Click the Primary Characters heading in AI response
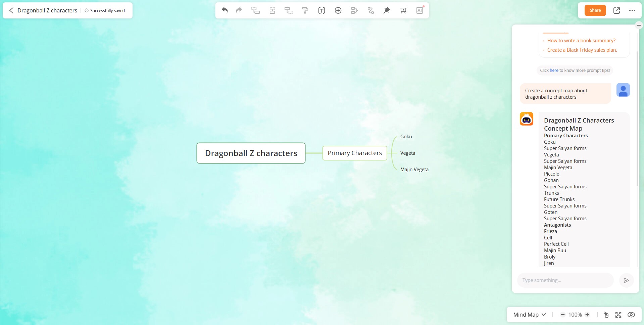The height and width of the screenshot is (325, 644). pyautogui.click(x=566, y=136)
